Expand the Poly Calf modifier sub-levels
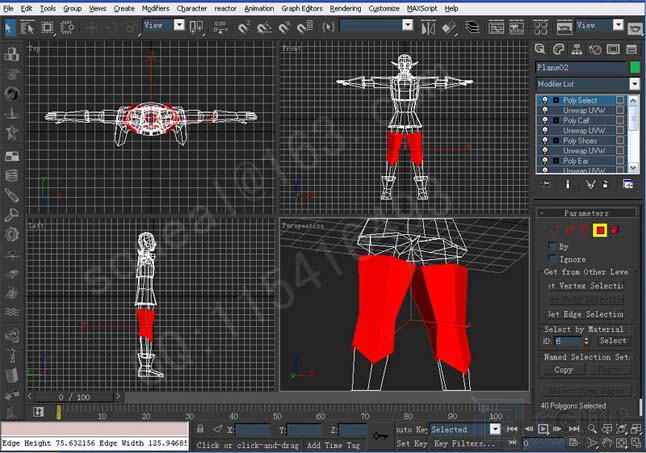 pyautogui.click(x=556, y=120)
